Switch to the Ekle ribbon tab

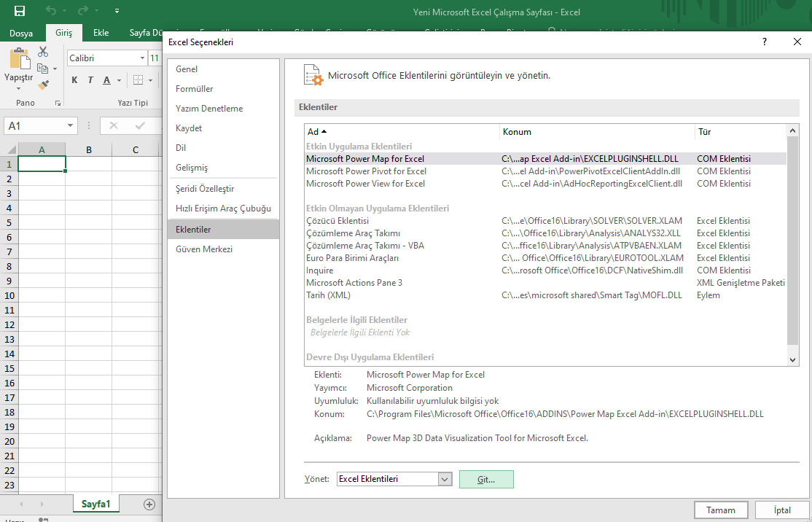101,33
